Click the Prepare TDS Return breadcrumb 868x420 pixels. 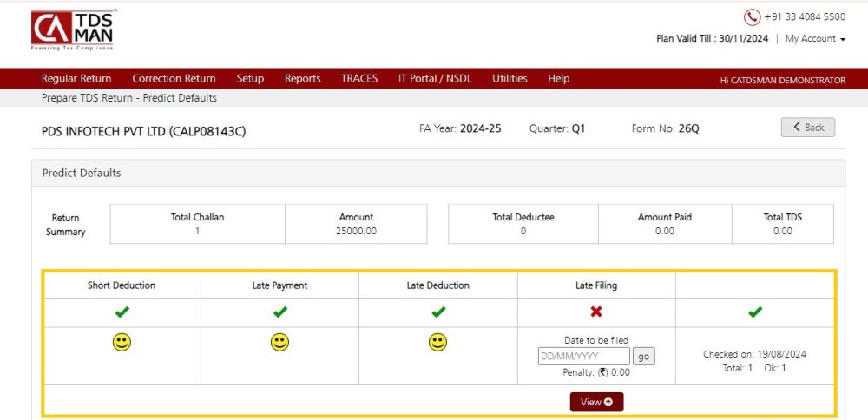point(129,98)
